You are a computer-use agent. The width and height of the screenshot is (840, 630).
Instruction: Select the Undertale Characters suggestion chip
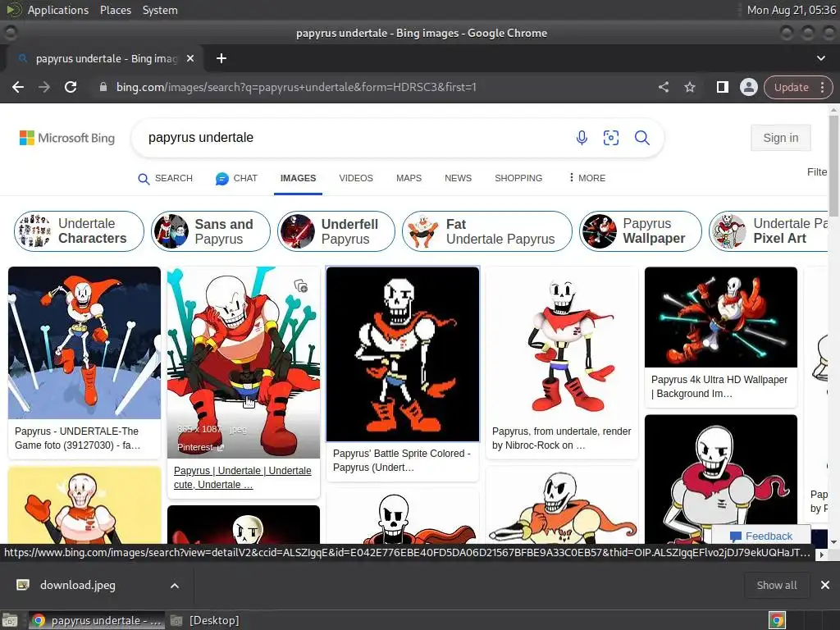pos(80,231)
